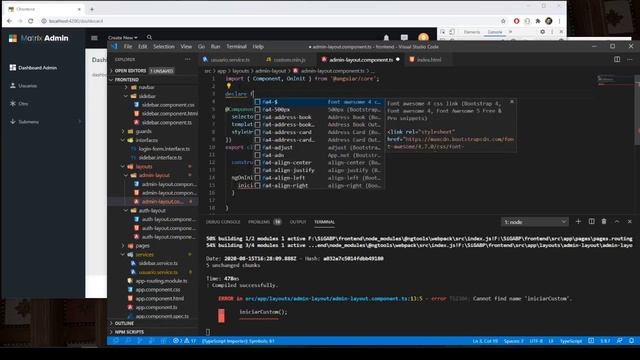Expand Submenu in Matrix Admin sidebar
This screenshot has width=640, height=360.
point(45,122)
